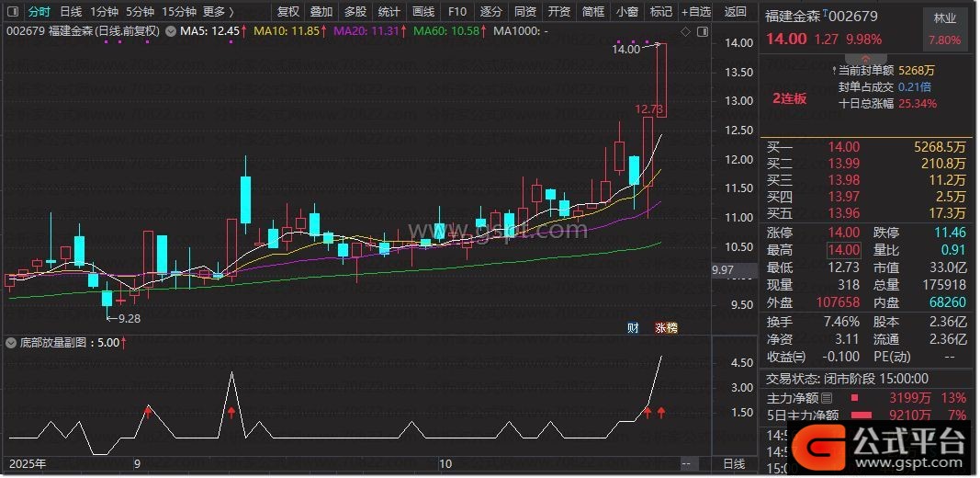Select the 5分钟 period tab
Screen dimensions: 980x478
pyautogui.click(x=140, y=12)
